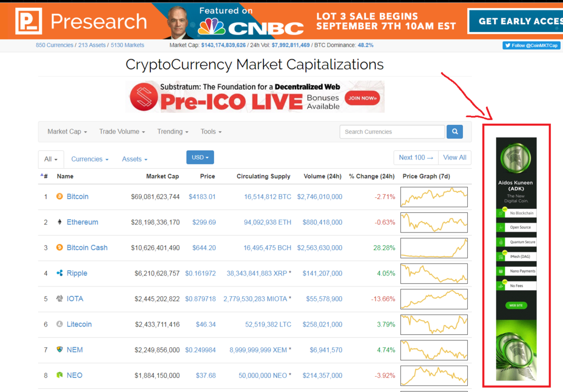The width and height of the screenshot is (563, 392).
Task: Click the search magnifier button
Action: click(455, 132)
